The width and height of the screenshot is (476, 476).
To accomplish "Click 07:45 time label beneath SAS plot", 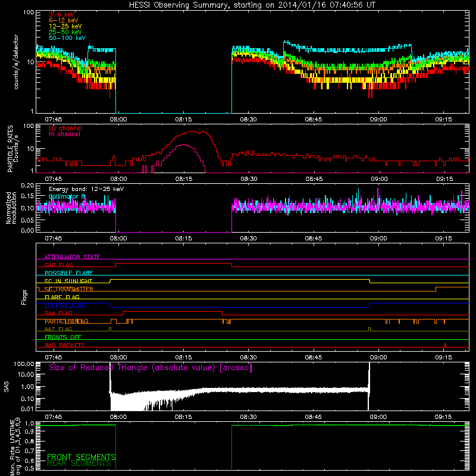I will point(54,417).
